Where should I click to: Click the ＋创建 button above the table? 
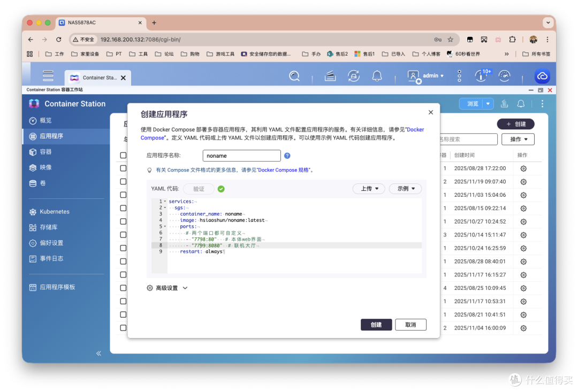tap(515, 124)
